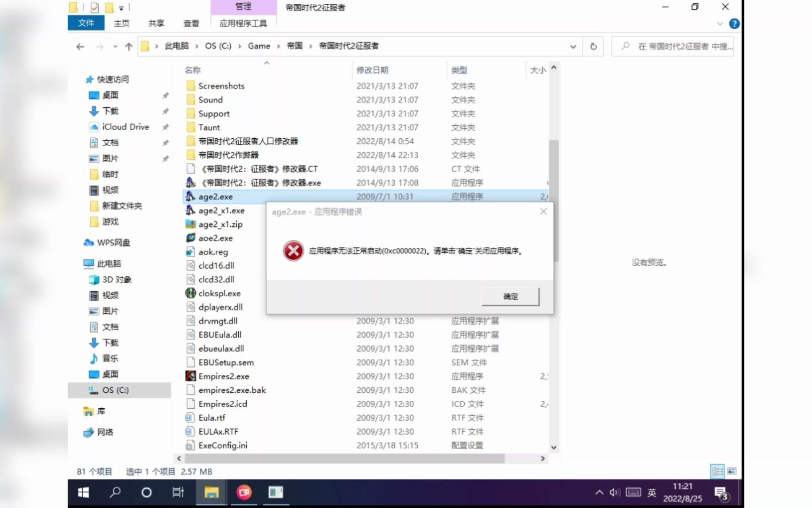Open the 应用程序工具 tab
Viewport: 812px width, 508px height.
tap(243, 23)
